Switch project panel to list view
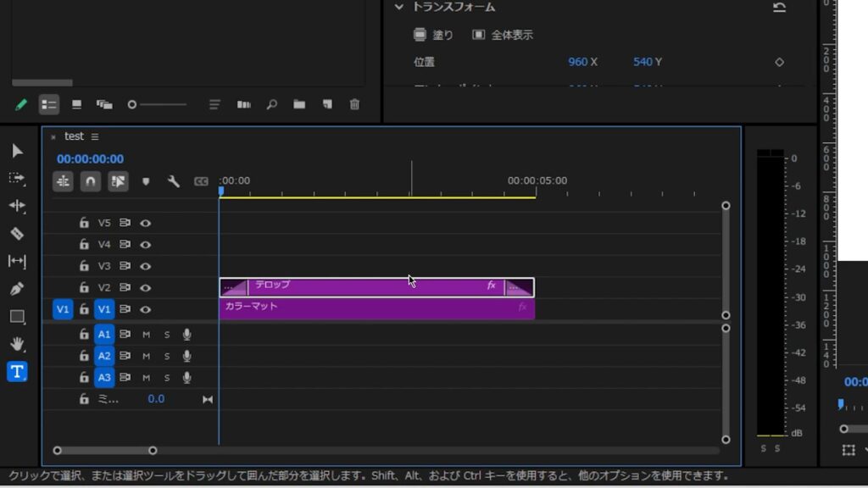Viewport: 868px width, 488px height. click(x=48, y=104)
